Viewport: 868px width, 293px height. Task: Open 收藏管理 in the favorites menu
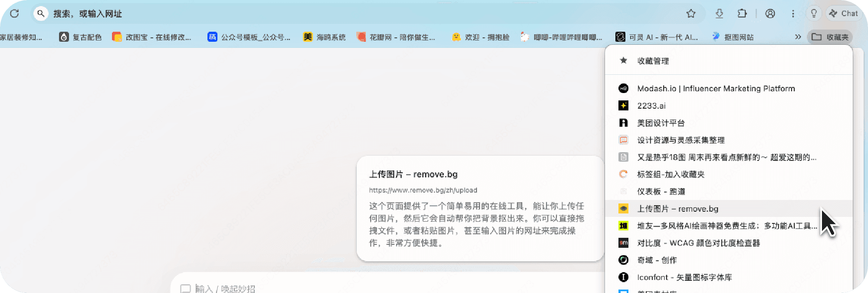729,61
